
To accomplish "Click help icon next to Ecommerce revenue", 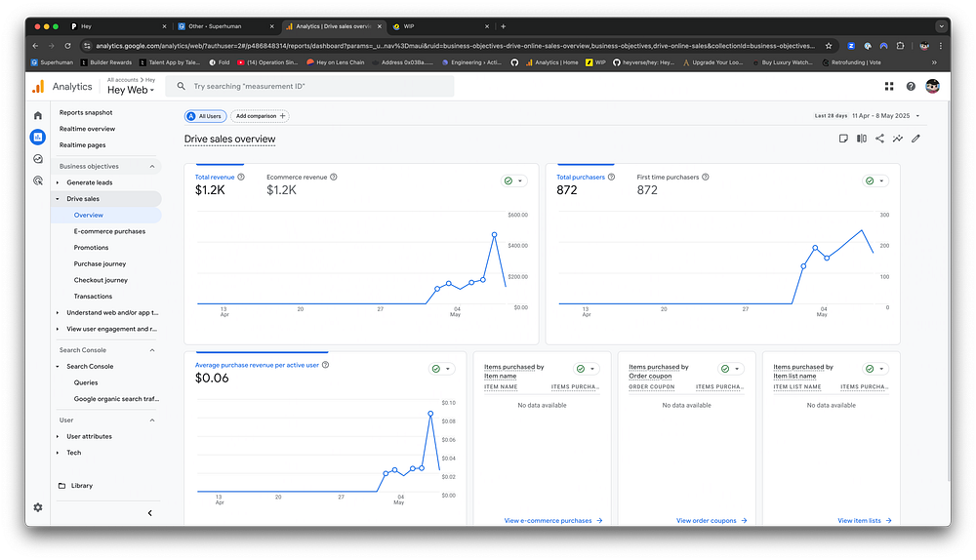I will click(334, 178).
